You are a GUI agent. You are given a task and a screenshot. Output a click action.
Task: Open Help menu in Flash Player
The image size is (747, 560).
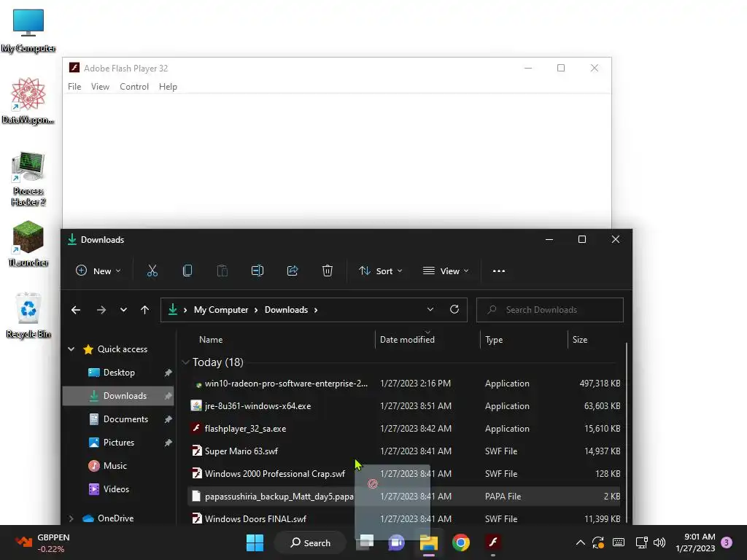point(169,87)
